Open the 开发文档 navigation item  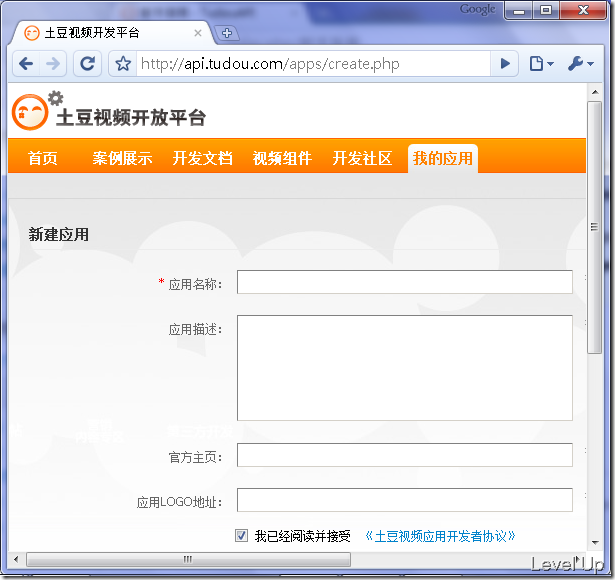coord(202,158)
